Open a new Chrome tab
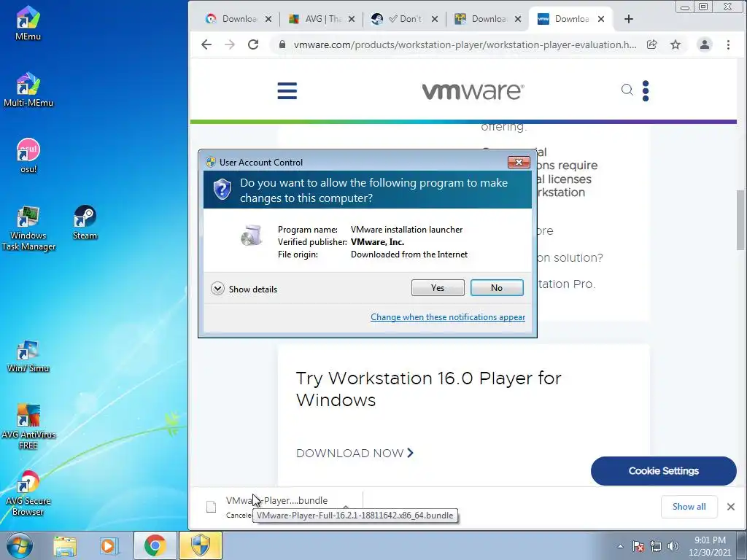This screenshot has height=560, width=747. 629,19
